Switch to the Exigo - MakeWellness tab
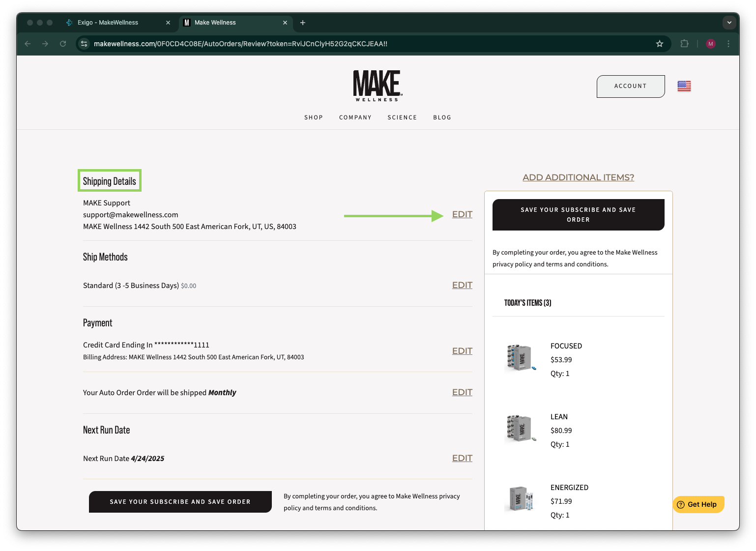The image size is (756, 551). [118, 23]
